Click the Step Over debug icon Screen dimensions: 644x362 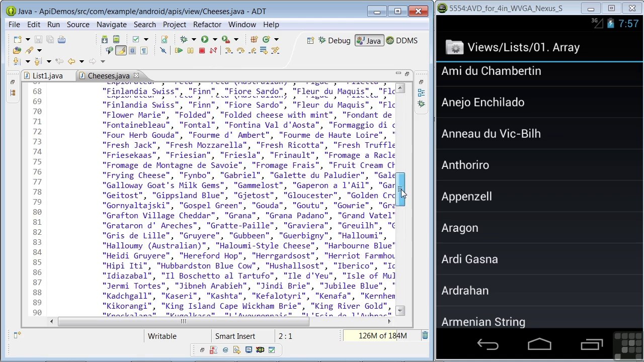tap(240, 50)
